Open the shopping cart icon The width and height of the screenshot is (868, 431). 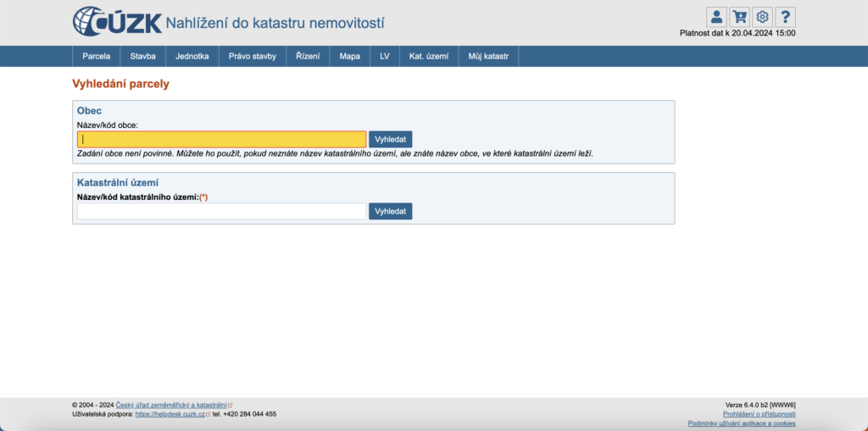(x=739, y=17)
